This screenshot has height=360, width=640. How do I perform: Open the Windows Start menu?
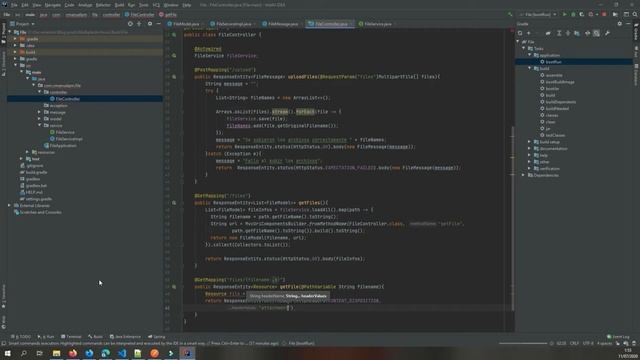tap(7, 353)
